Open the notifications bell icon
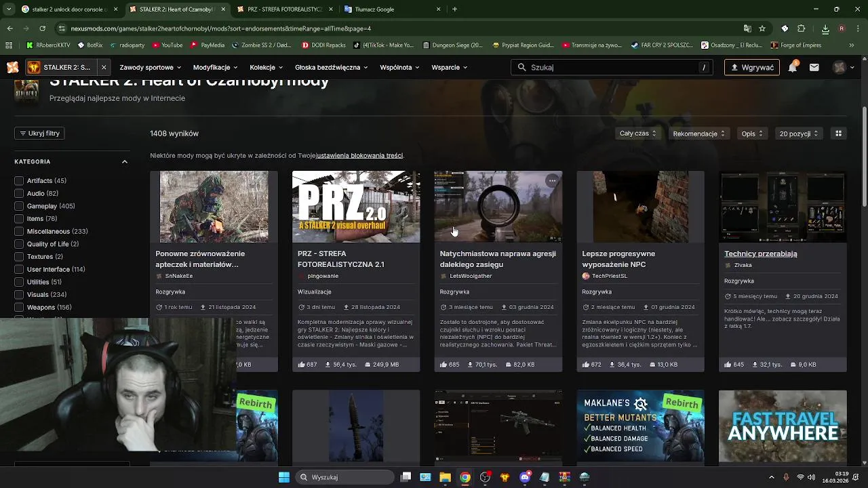The height and width of the screenshot is (488, 868). coord(792,67)
